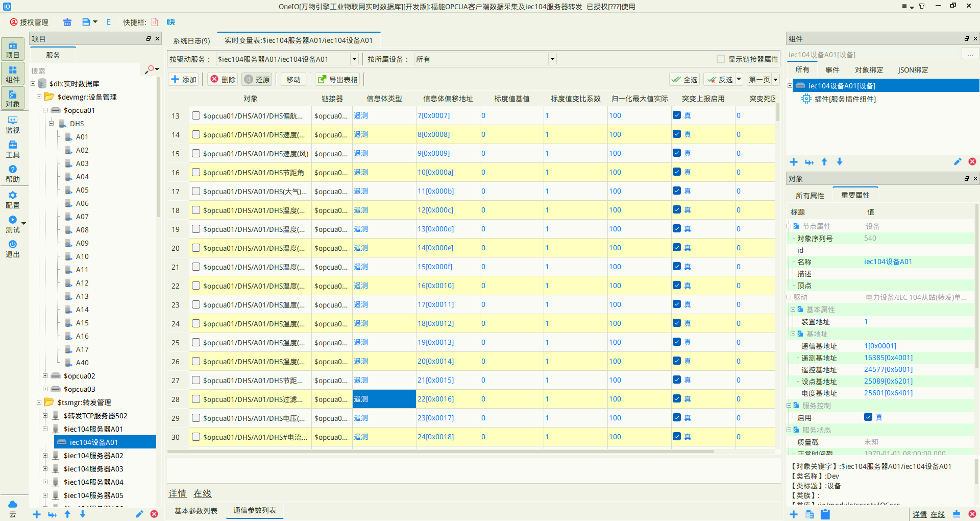Click the 云 cloud icon at bottom left
This screenshot has height=521, width=980.
13,509
